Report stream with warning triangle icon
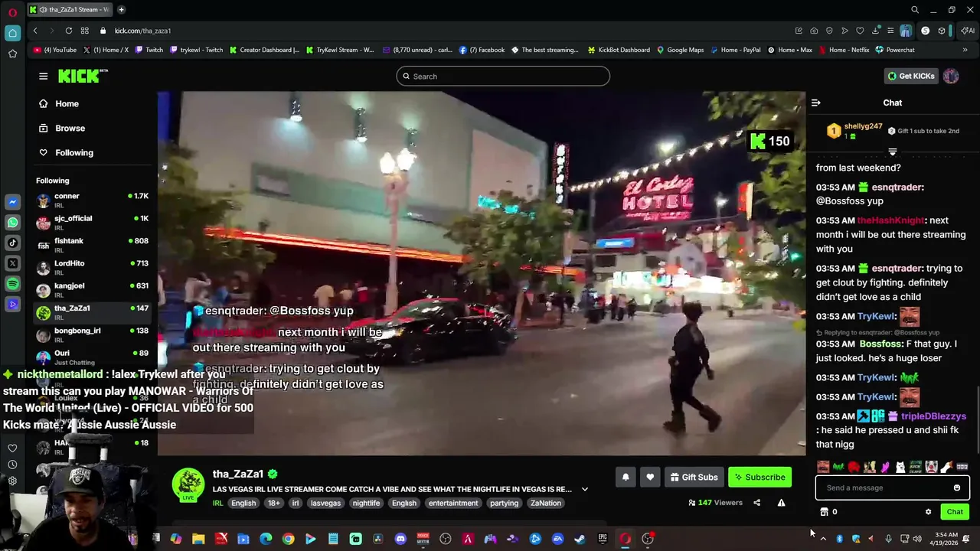This screenshot has height=551, width=980. click(781, 503)
